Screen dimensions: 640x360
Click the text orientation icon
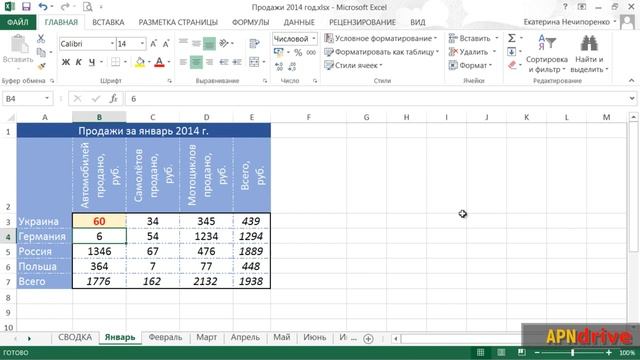[224, 42]
